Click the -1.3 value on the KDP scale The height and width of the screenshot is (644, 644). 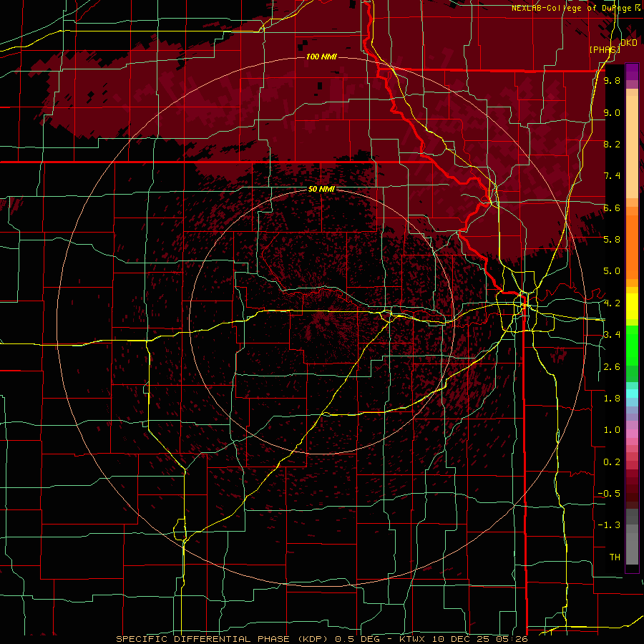(x=609, y=525)
